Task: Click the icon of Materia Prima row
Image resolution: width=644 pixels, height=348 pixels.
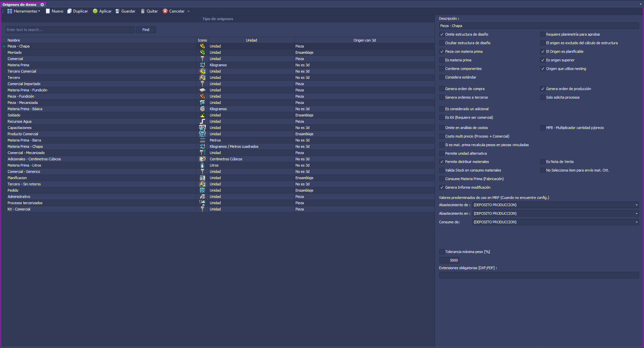Action: tap(202, 65)
